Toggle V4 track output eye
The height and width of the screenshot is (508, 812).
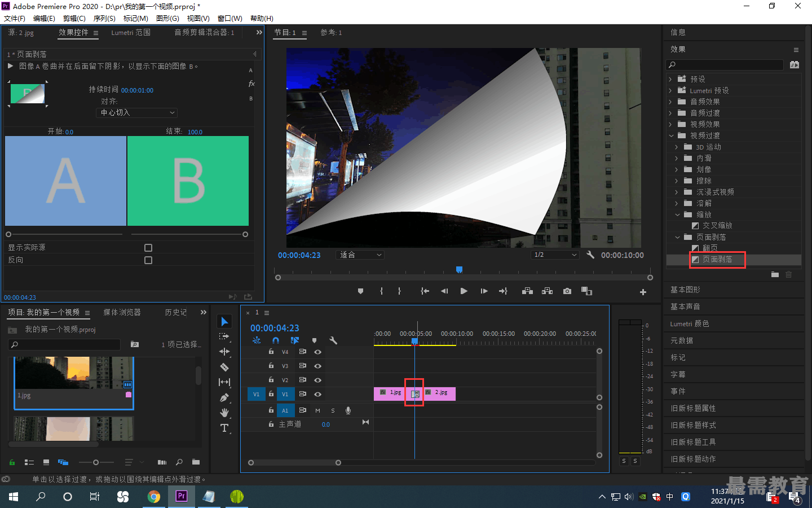coord(317,352)
